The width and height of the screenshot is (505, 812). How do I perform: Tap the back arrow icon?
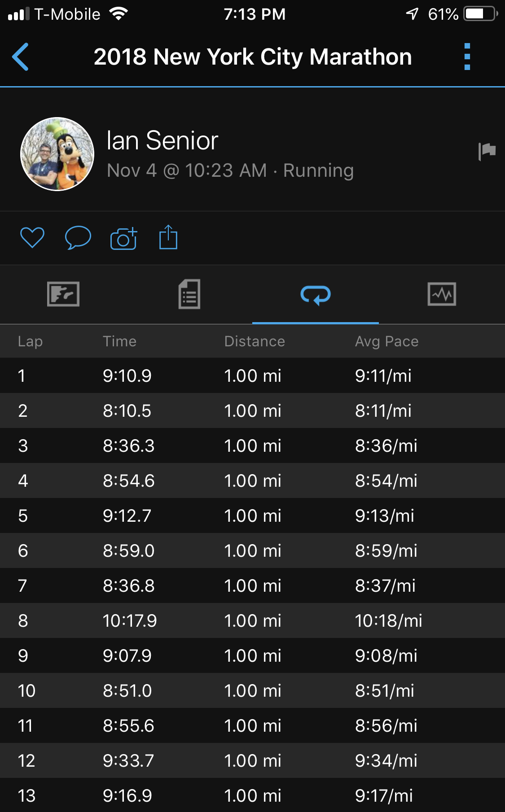coord(21,57)
